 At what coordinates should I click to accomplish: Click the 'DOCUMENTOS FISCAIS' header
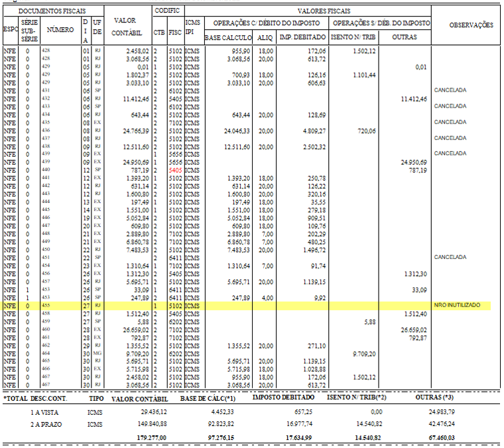(x=52, y=11)
